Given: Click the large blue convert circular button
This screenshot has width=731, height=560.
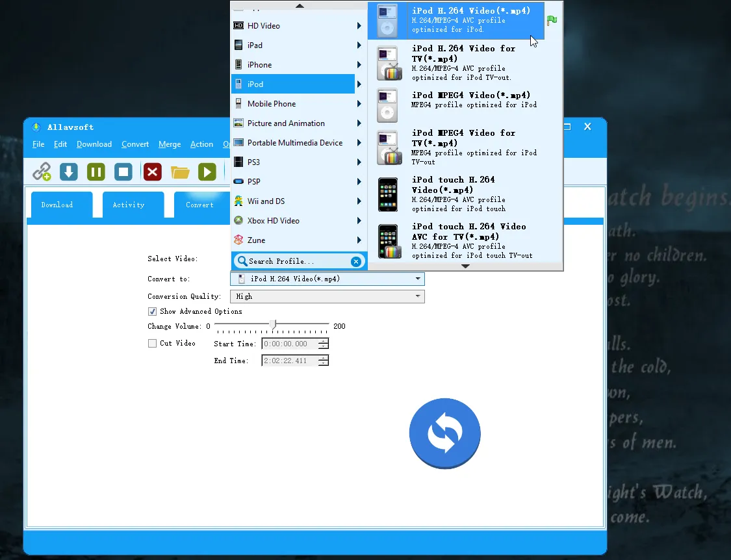Looking at the screenshot, I should click(x=444, y=433).
